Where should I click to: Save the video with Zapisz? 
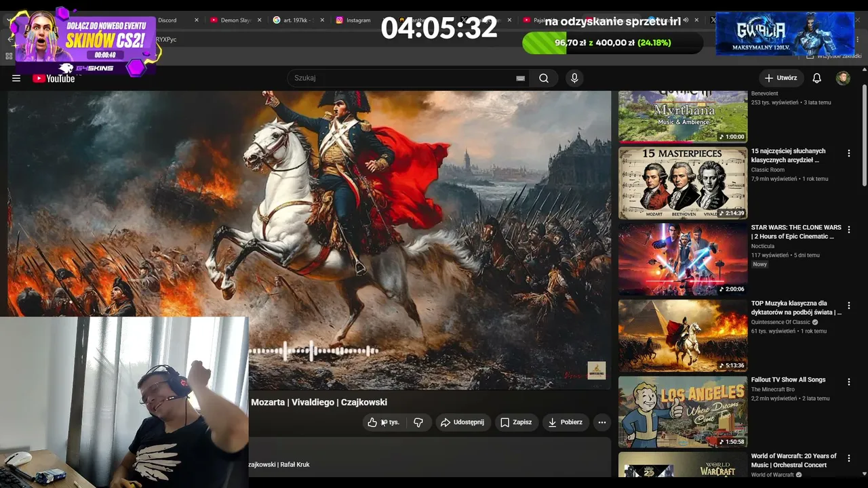click(x=516, y=422)
